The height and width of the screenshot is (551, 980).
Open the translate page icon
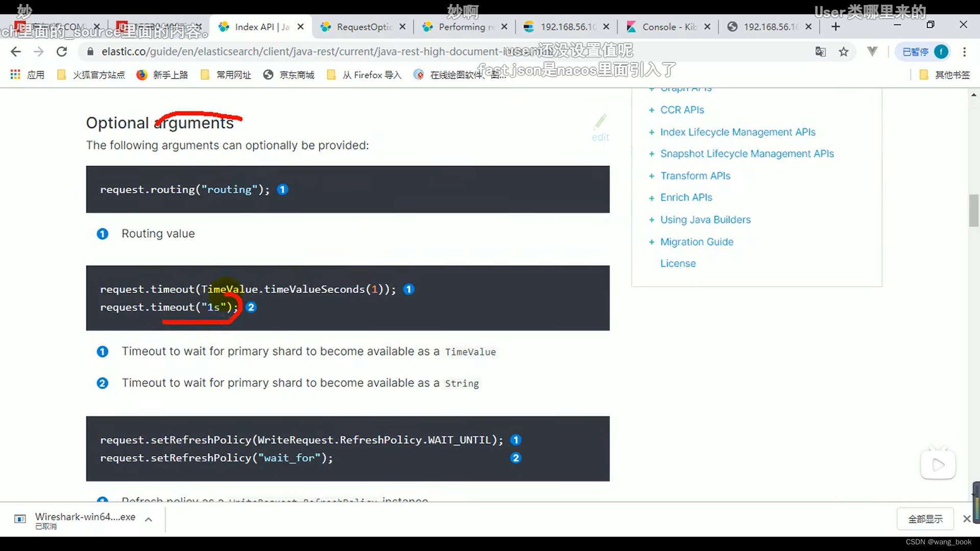point(820,52)
